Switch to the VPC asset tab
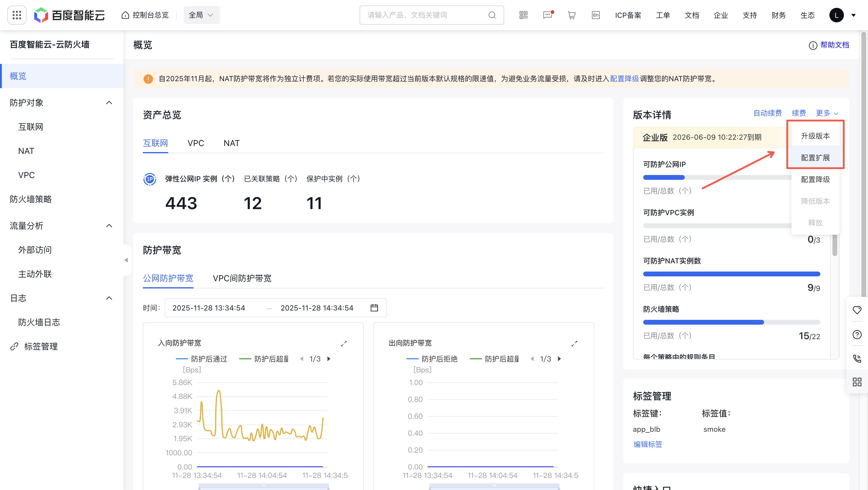This screenshot has height=490, width=868. point(195,143)
